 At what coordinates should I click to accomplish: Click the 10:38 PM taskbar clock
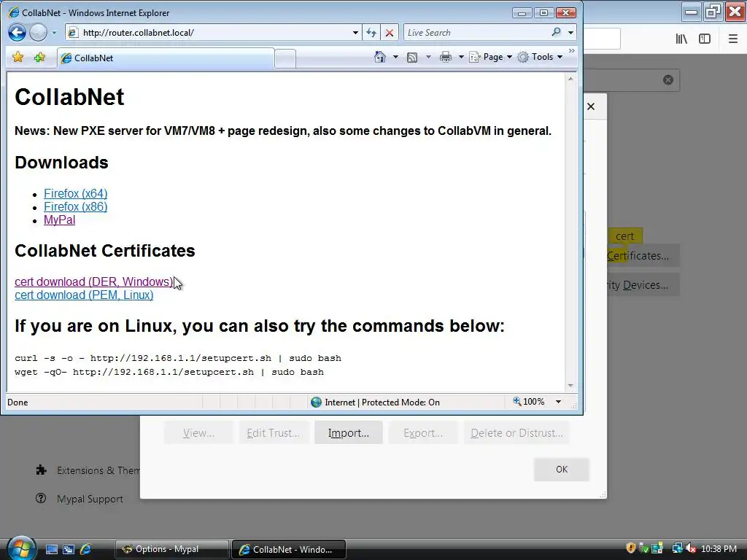(719, 549)
